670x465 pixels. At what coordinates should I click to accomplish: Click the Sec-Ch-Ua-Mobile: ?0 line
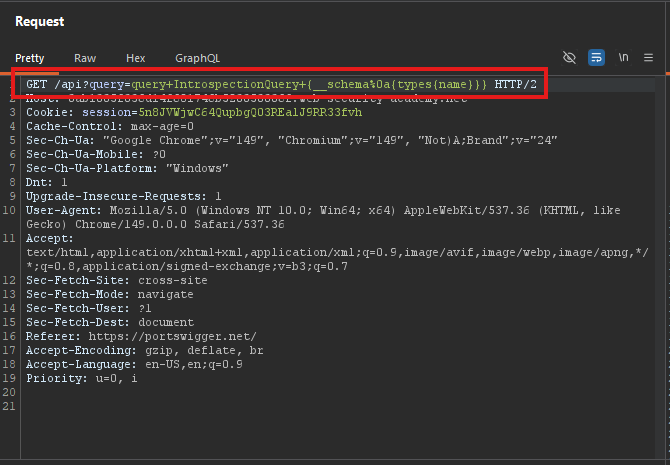pos(96,154)
